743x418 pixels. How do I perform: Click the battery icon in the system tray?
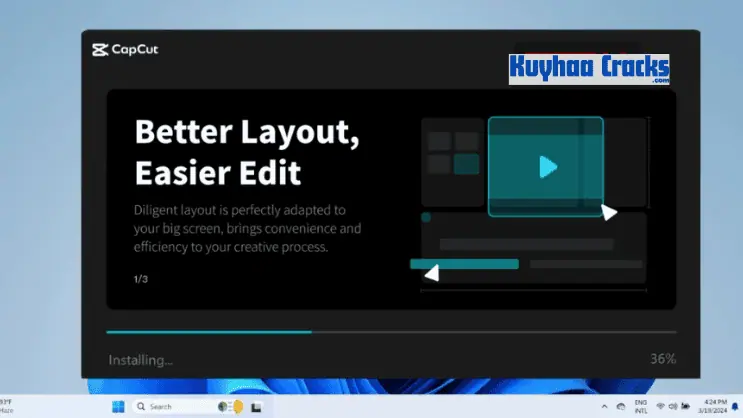click(685, 407)
